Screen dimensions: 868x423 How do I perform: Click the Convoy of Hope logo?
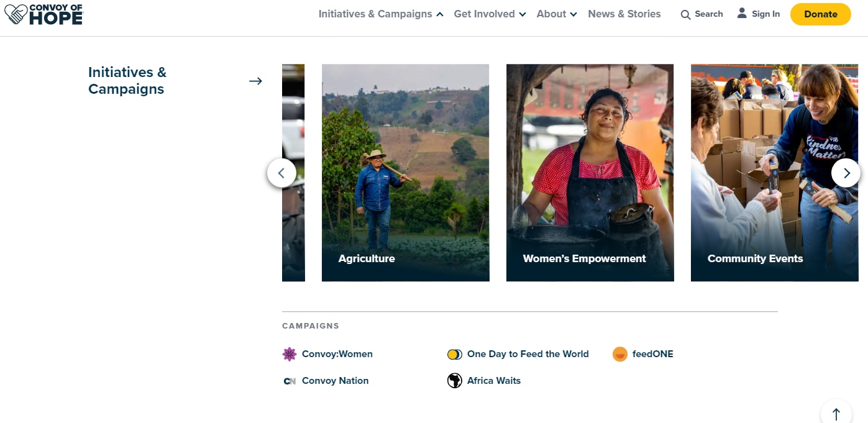(43, 14)
